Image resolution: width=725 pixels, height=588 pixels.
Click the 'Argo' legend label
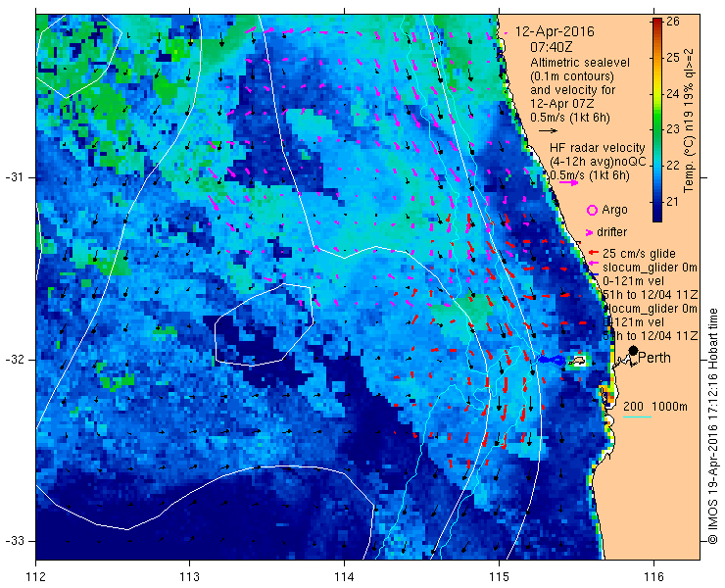pyautogui.click(x=614, y=210)
